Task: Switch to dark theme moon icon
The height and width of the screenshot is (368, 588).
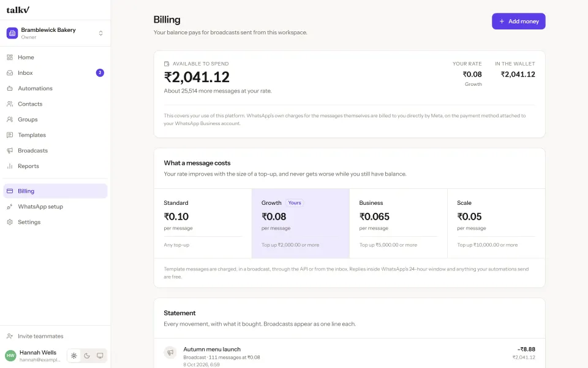Action: coord(87,356)
